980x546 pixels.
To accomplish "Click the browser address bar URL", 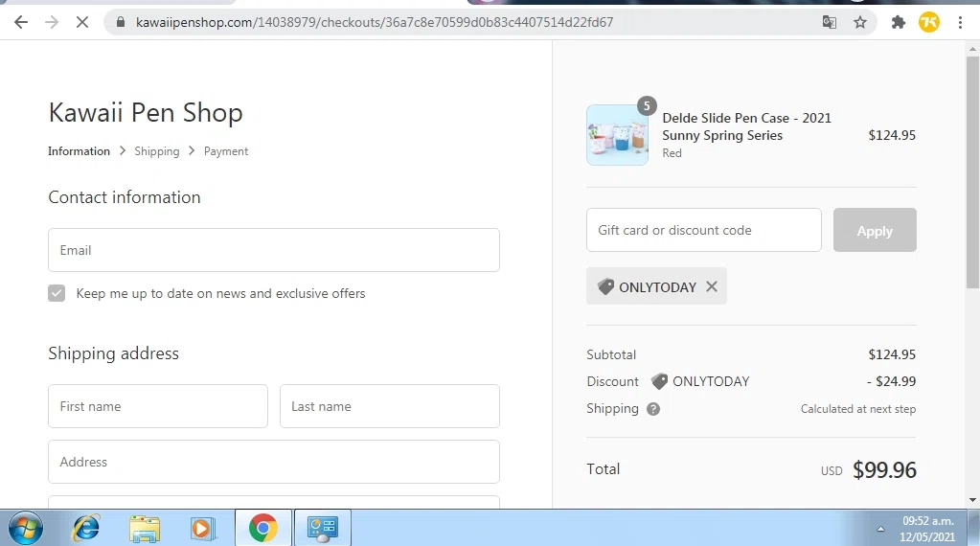I will [375, 22].
